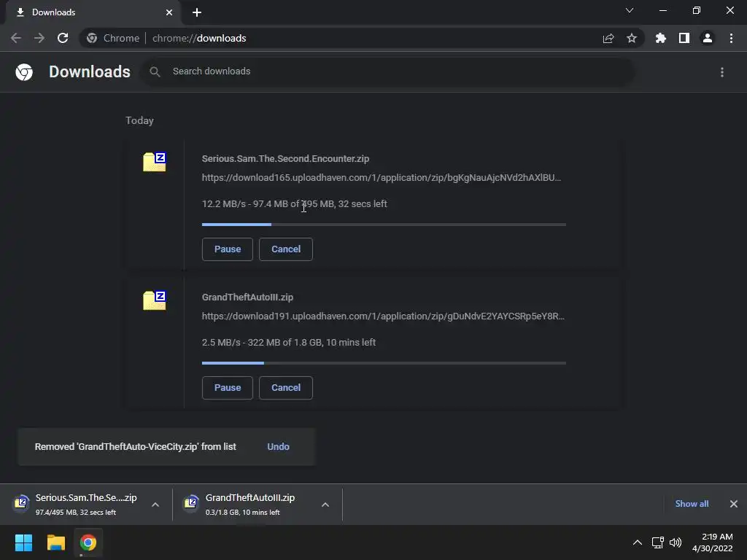Click the Serious Sam zip file icon
The width and height of the screenshot is (747, 560).
point(155,162)
